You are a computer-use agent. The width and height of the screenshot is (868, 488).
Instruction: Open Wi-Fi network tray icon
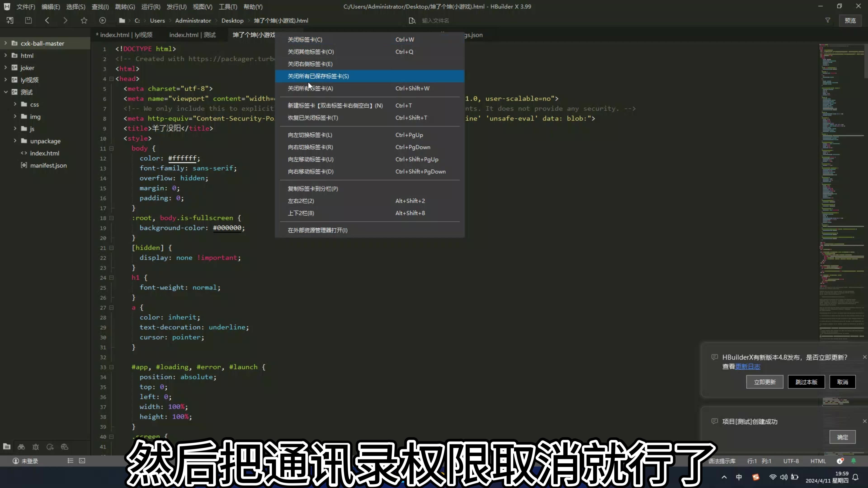point(773,477)
